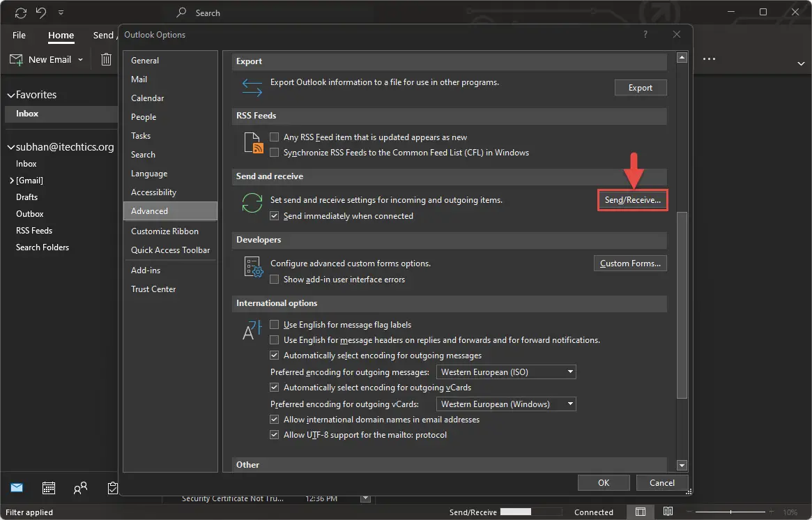Click the search magnifier icon
812x520 pixels.
(181, 13)
